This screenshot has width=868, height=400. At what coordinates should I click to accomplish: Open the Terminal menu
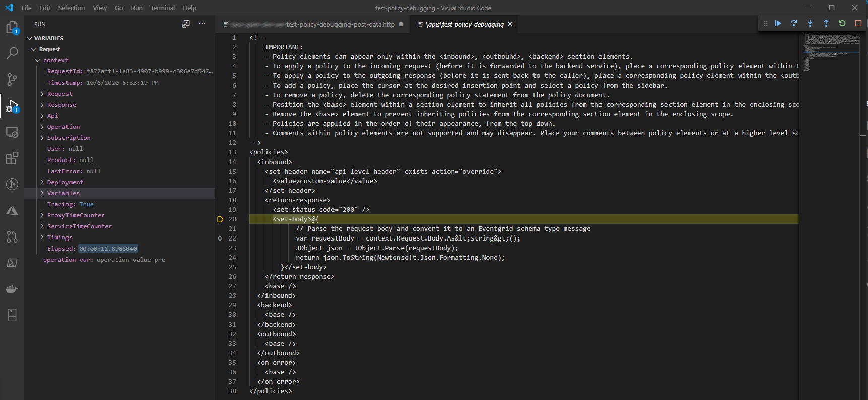click(x=162, y=8)
